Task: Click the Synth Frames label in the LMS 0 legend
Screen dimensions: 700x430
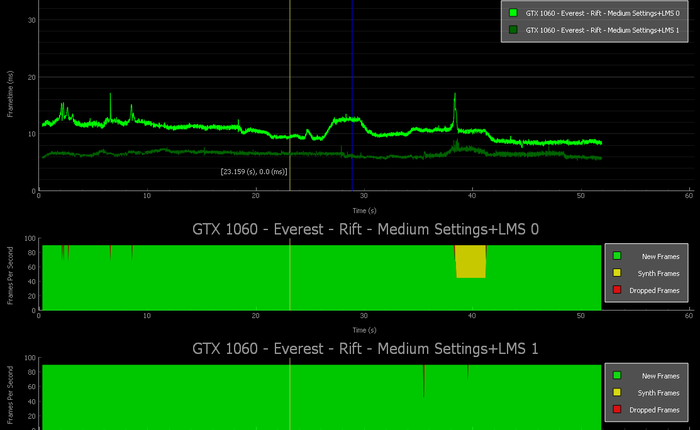Action: [x=658, y=273]
